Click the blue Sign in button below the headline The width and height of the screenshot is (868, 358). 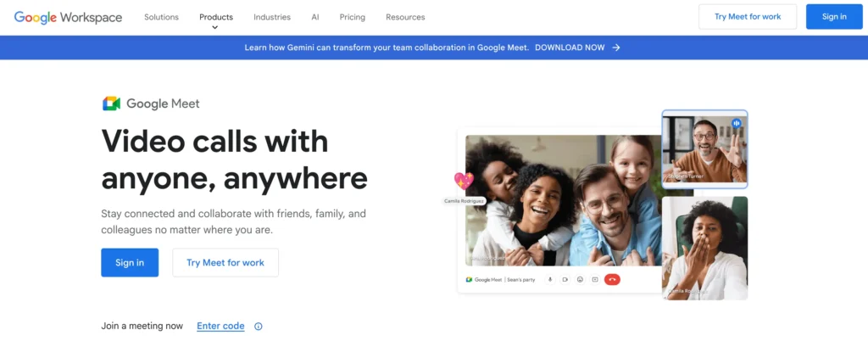click(130, 263)
